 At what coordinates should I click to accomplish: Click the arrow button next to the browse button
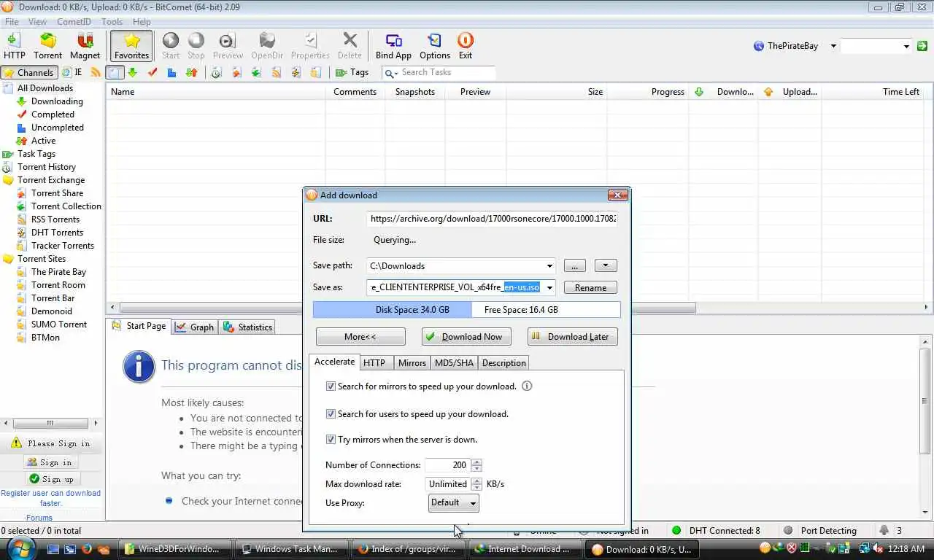click(606, 265)
